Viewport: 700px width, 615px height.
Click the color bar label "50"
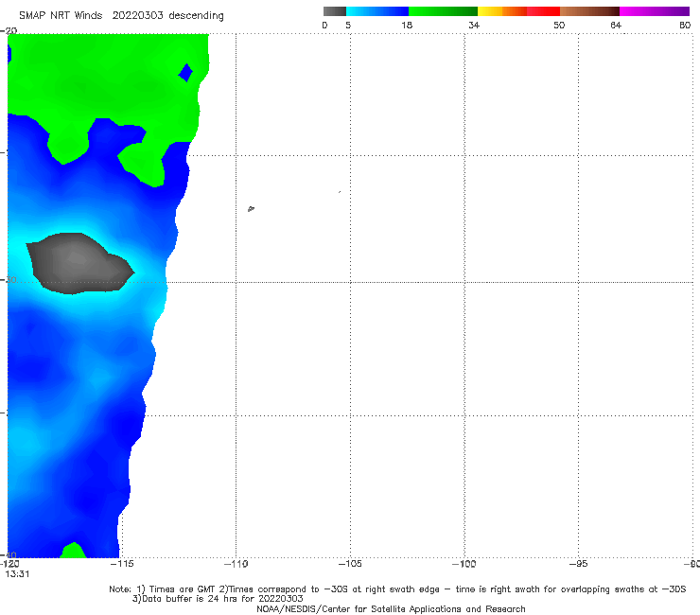tap(559, 25)
